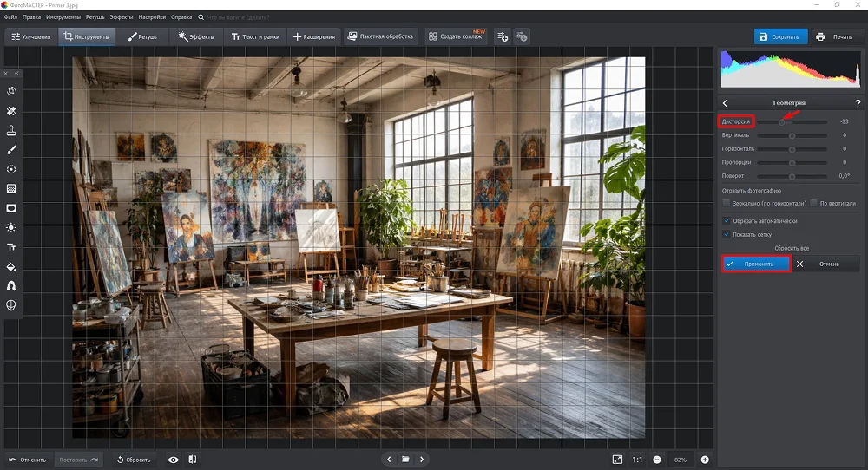Close the left tool palette with X
The width and height of the screenshot is (868, 470).
pos(5,73)
